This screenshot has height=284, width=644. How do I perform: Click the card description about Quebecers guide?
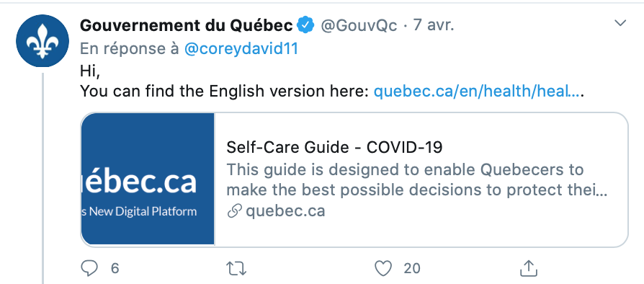[x=417, y=179]
